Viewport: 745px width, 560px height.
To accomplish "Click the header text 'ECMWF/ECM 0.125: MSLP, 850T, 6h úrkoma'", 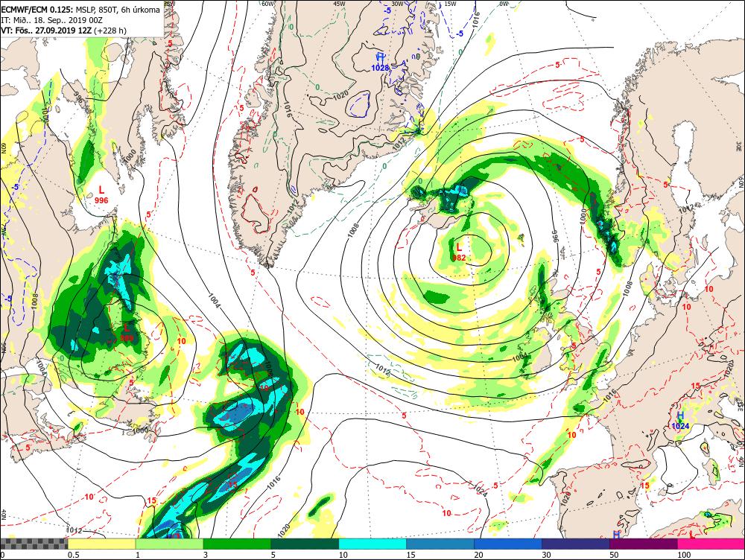I will pyautogui.click(x=80, y=10).
